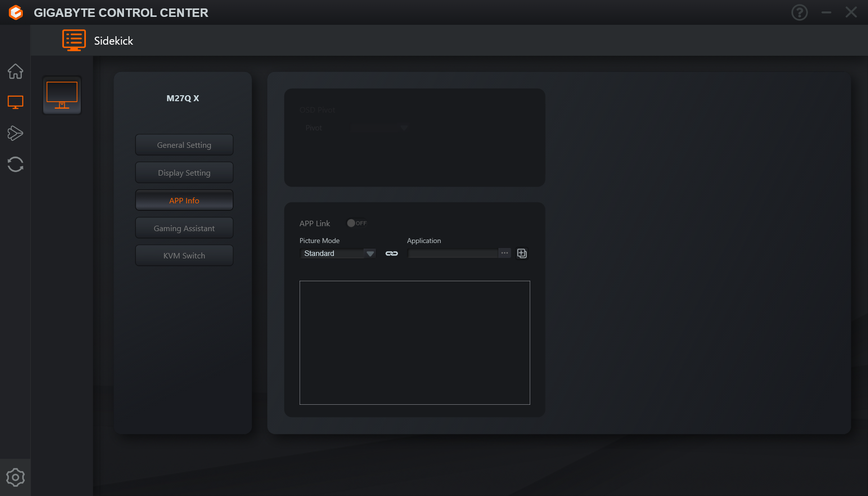Open the help question mark icon
This screenshot has width=868, height=496.
tap(800, 12)
